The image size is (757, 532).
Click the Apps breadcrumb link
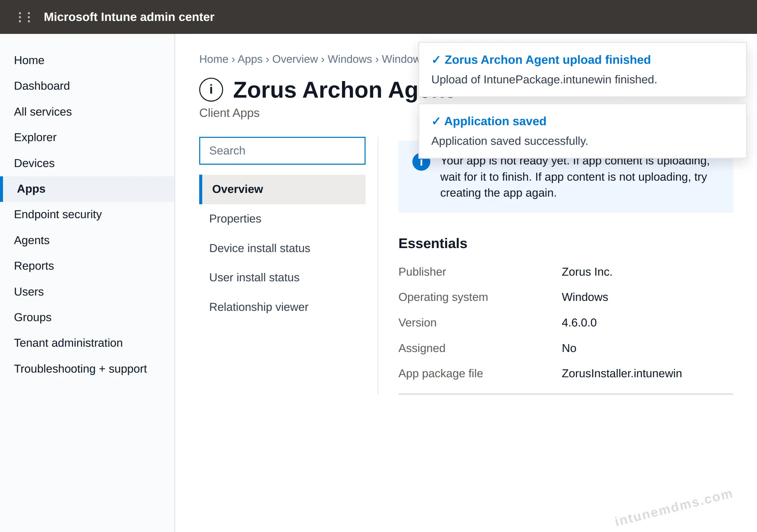coord(250,59)
